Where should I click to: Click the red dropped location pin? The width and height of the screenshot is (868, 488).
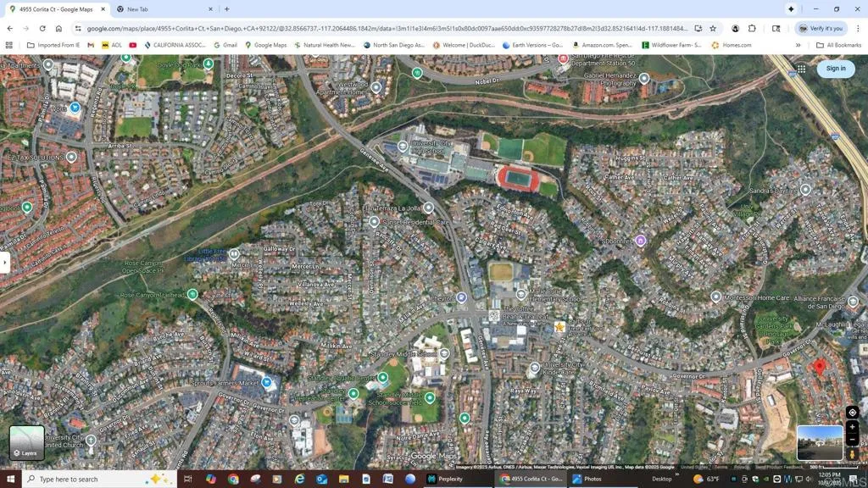click(819, 367)
